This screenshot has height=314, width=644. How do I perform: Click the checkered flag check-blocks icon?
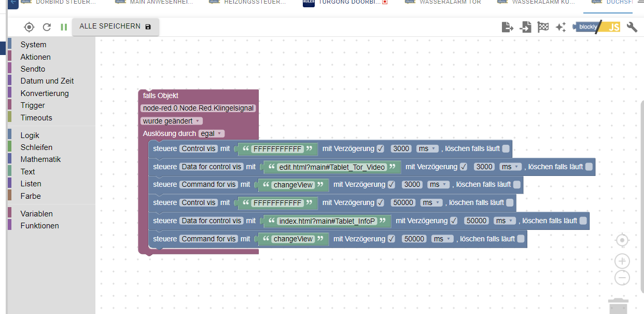coord(543,28)
